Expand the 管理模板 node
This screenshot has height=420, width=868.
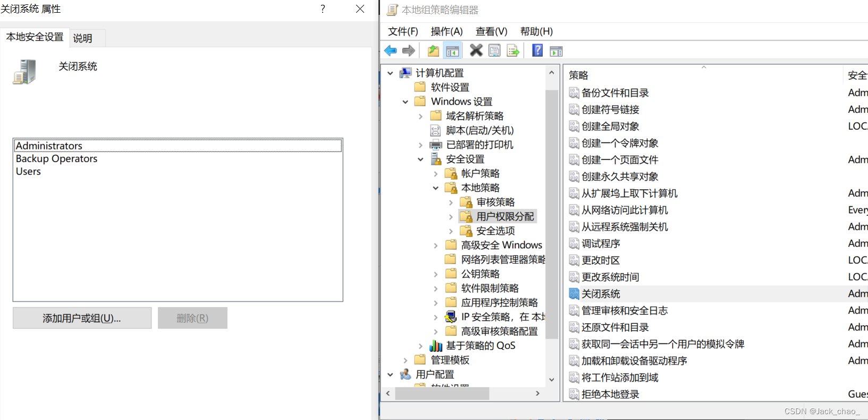pos(406,360)
